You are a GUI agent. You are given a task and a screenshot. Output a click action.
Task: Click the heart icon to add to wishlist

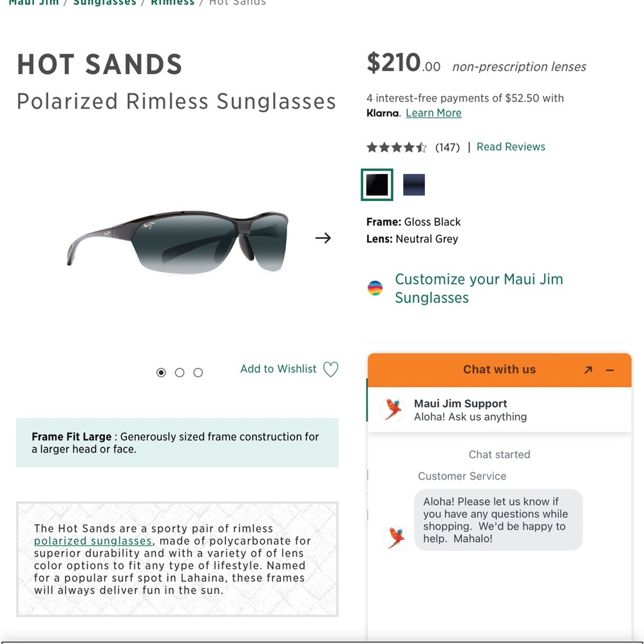point(331,369)
